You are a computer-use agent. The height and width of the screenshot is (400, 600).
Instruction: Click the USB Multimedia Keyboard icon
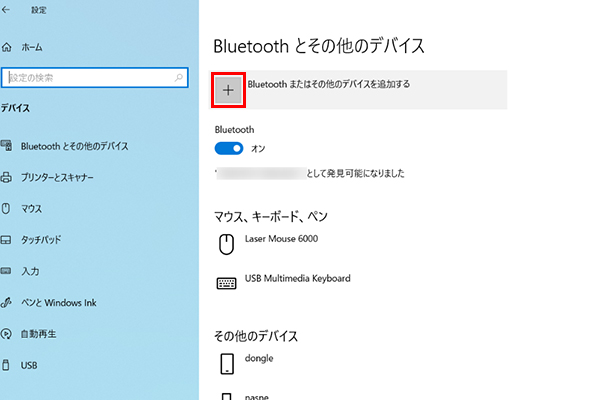coord(226,283)
